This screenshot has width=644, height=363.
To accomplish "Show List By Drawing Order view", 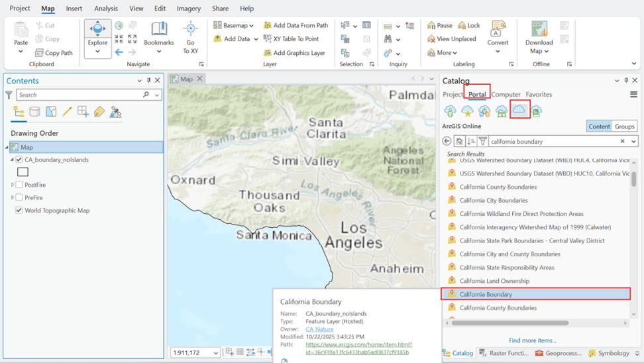I will pyautogui.click(x=19, y=112).
